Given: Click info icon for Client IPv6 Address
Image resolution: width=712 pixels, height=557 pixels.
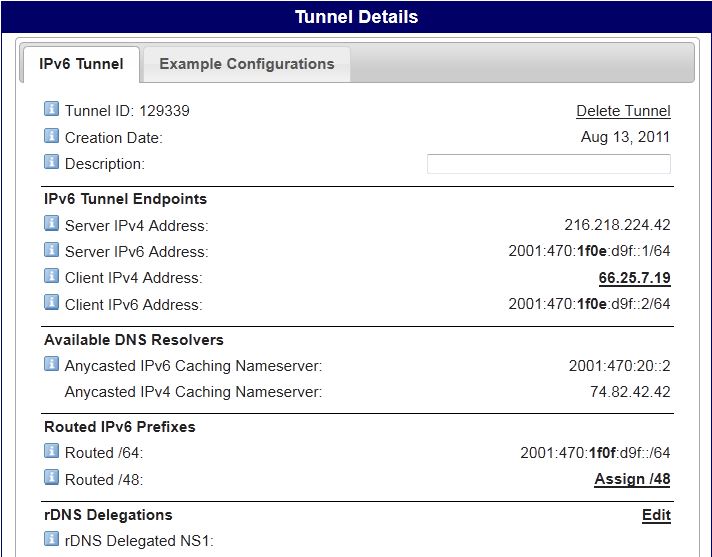Looking at the screenshot, I should pos(52,302).
